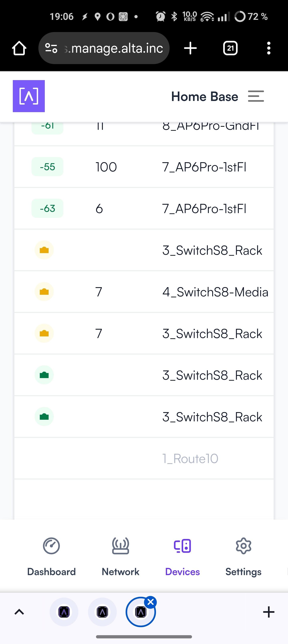Switch to the first tab group thumbnail

pyautogui.click(x=64, y=612)
